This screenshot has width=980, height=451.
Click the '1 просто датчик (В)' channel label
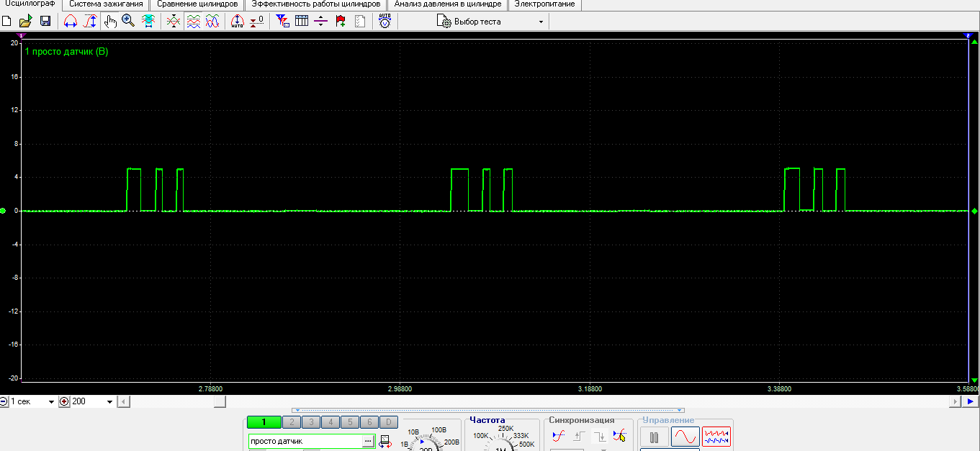[66, 52]
